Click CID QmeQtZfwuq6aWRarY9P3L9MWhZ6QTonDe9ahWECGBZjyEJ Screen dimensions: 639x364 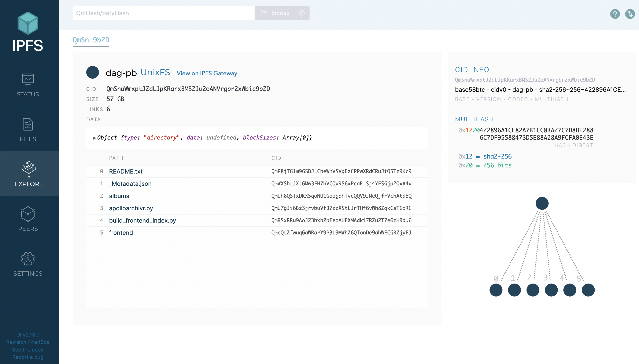(x=341, y=233)
